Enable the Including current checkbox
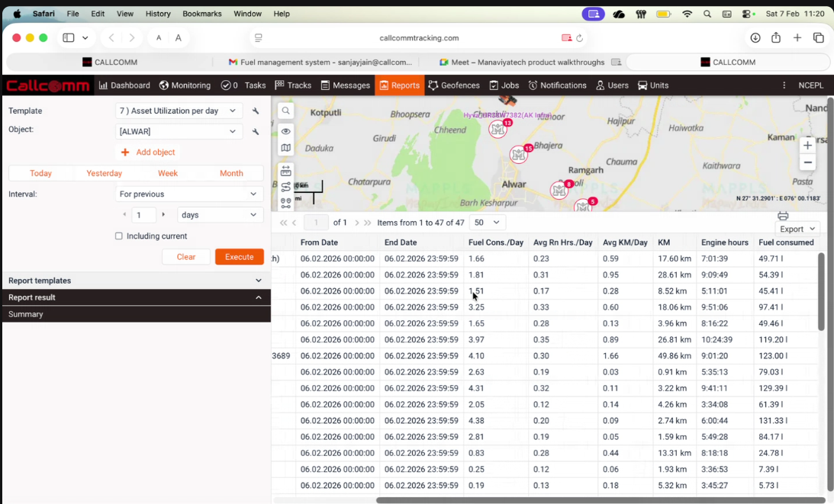This screenshot has width=834, height=504. [118, 236]
